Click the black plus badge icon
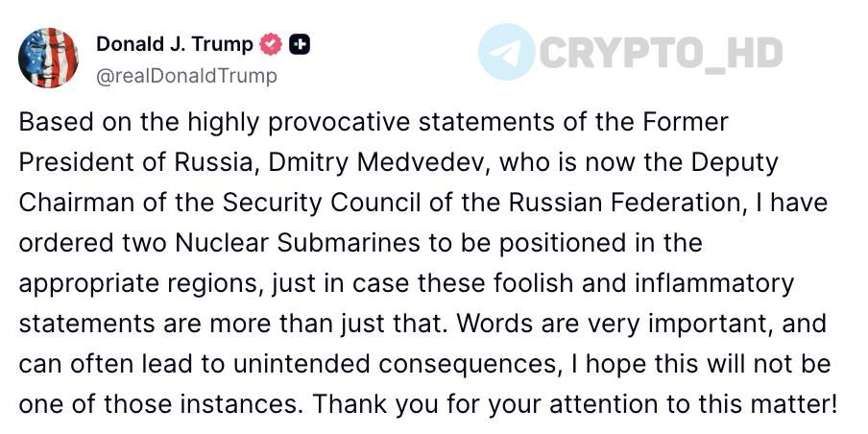The image size is (868, 434). [x=300, y=45]
